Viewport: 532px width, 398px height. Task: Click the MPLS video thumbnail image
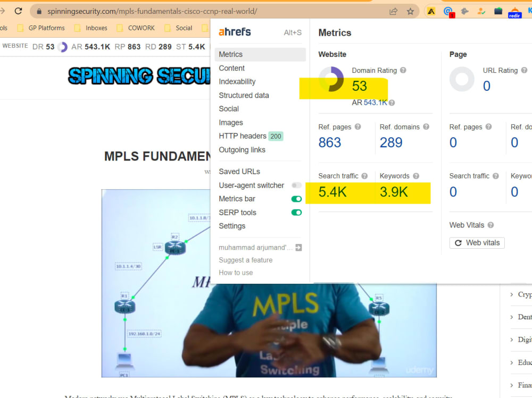tap(269, 283)
